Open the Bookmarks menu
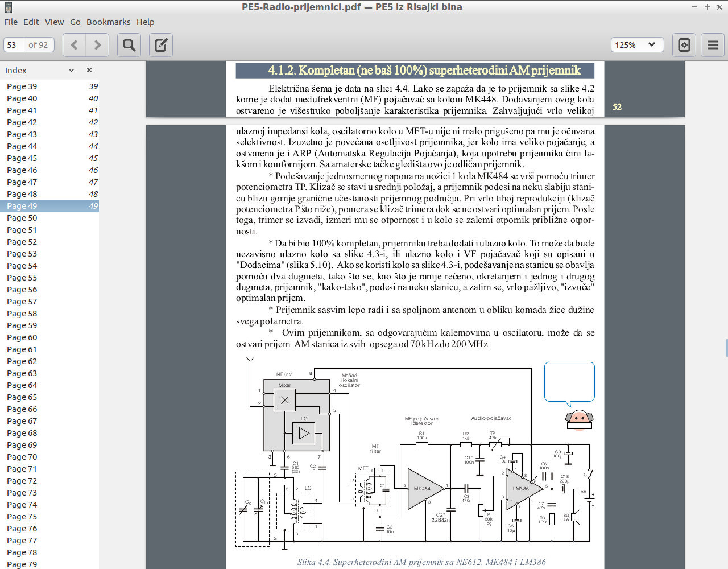The width and height of the screenshot is (728, 569). pos(109,22)
